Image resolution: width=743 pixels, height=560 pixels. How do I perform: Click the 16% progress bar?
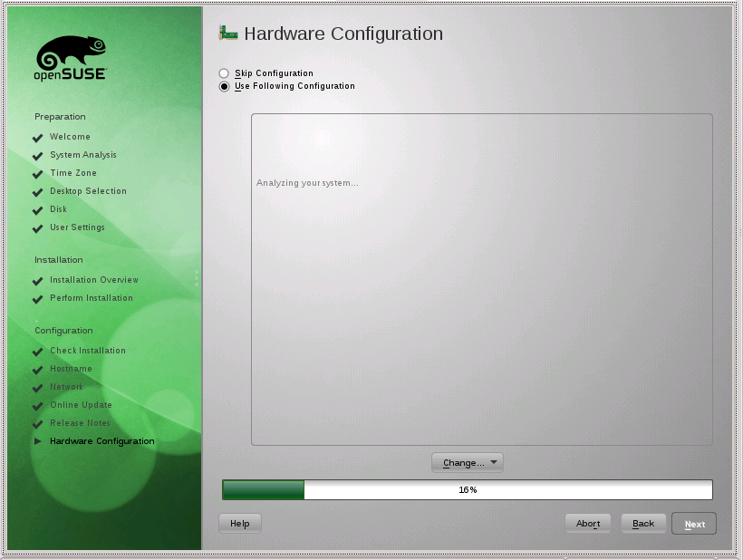(468, 489)
